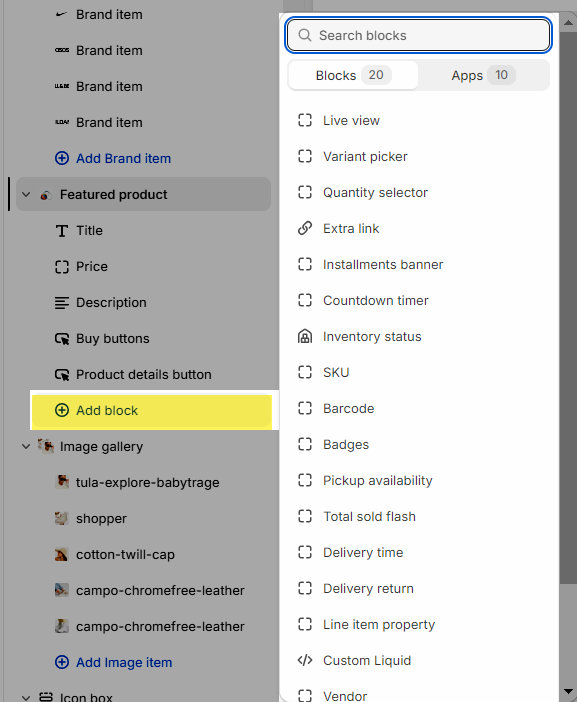Click the Description lines icon
The image size is (577, 702).
click(x=62, y=303)
